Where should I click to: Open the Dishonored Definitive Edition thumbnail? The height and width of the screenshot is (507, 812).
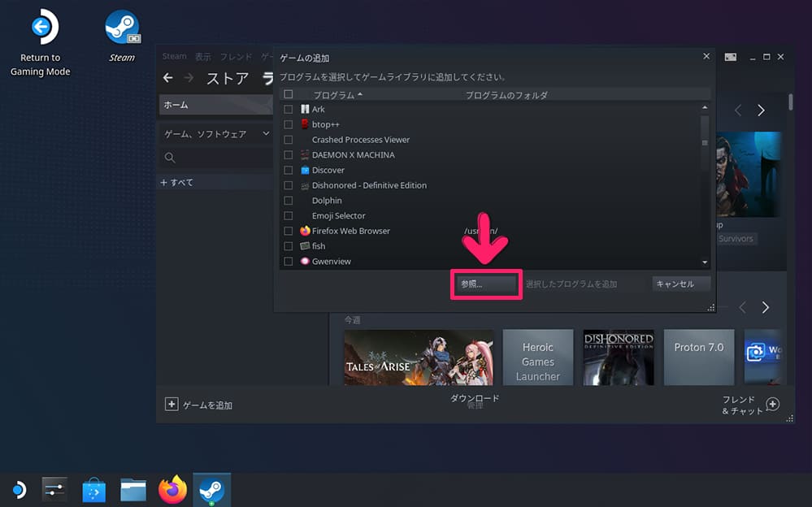pyautogui.click(x=619, y=357)
